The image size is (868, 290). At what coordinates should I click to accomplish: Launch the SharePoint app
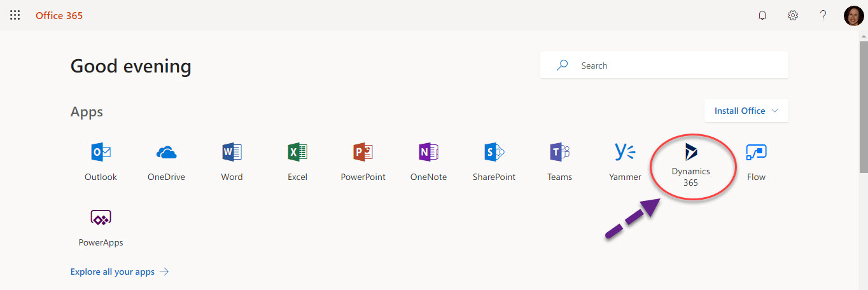[x=494, y=162]
